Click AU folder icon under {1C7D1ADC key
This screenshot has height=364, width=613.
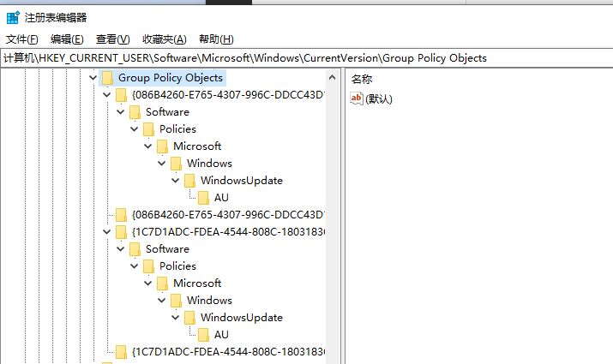click(203, 335)
